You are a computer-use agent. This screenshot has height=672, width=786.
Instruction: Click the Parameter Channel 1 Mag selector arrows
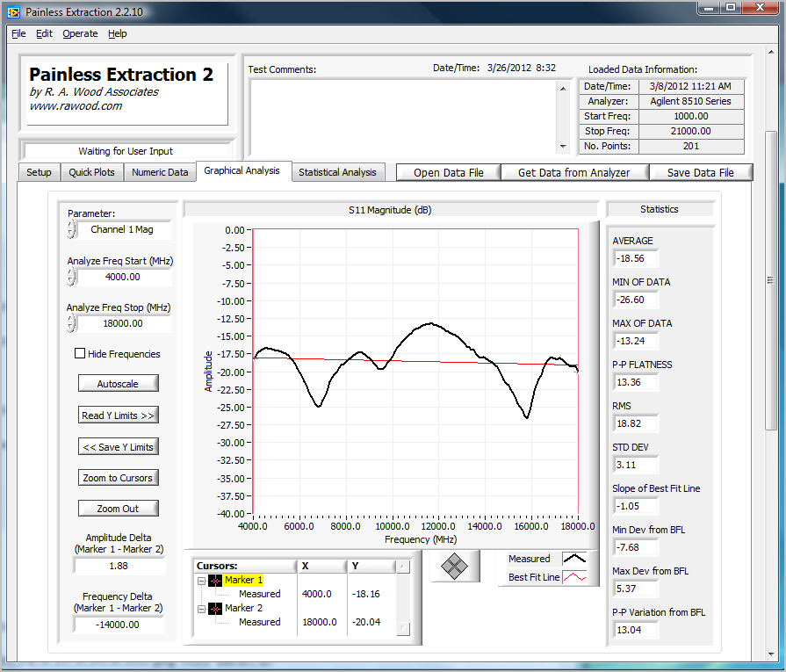coord(71,229)
